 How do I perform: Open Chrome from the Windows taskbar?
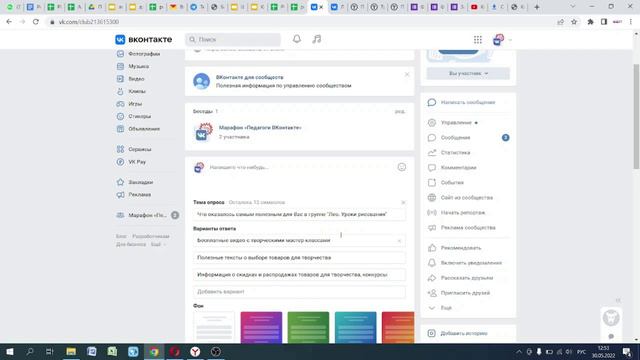pos(154,351)
